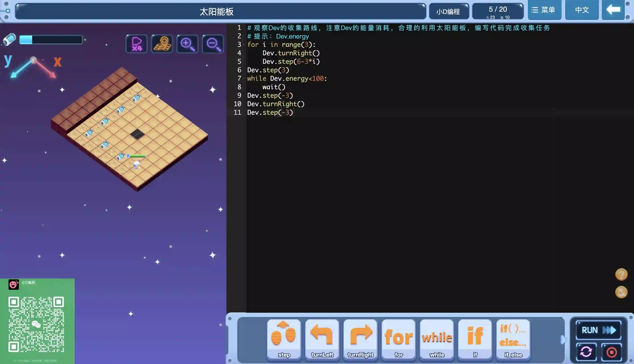Open the question mark help icon
The image size is (634, 364).
(621, 274)
